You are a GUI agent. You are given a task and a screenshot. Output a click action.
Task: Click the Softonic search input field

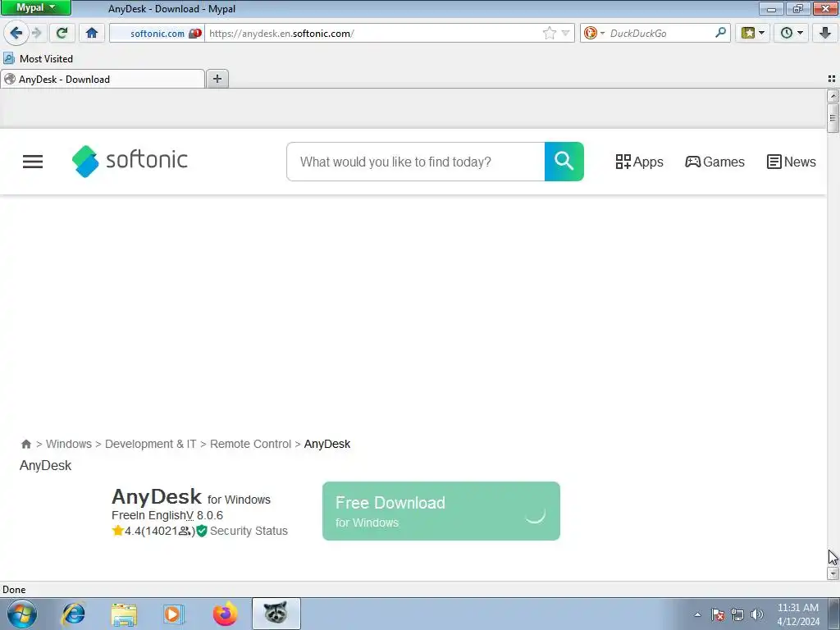pos(416,162)
